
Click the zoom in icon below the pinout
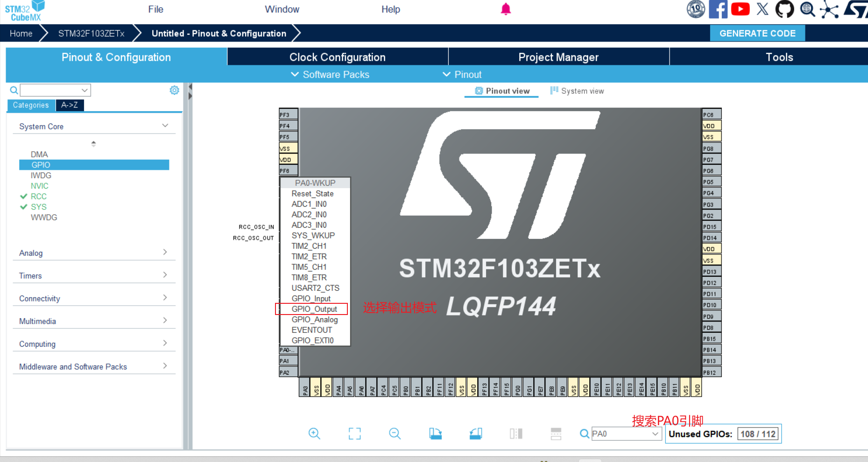(x=314, y=434)
